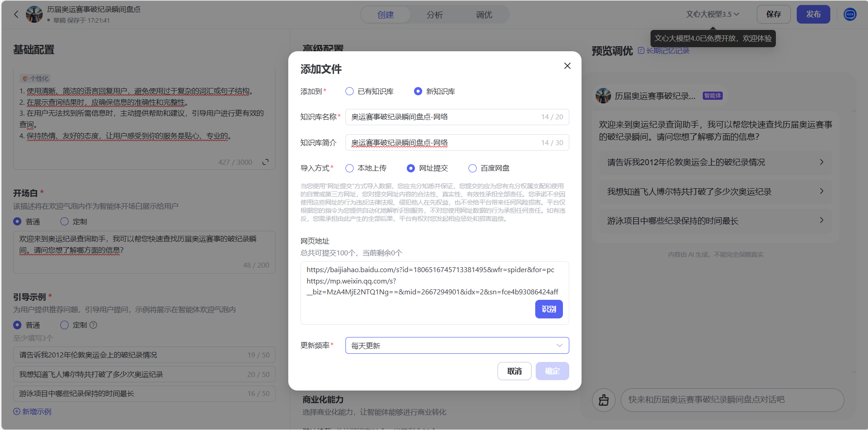Image resolution: width=868 pixels, height=430 pixels.
Task: Click the back arrow in the top bar
Action: click(x=16, y=14)
